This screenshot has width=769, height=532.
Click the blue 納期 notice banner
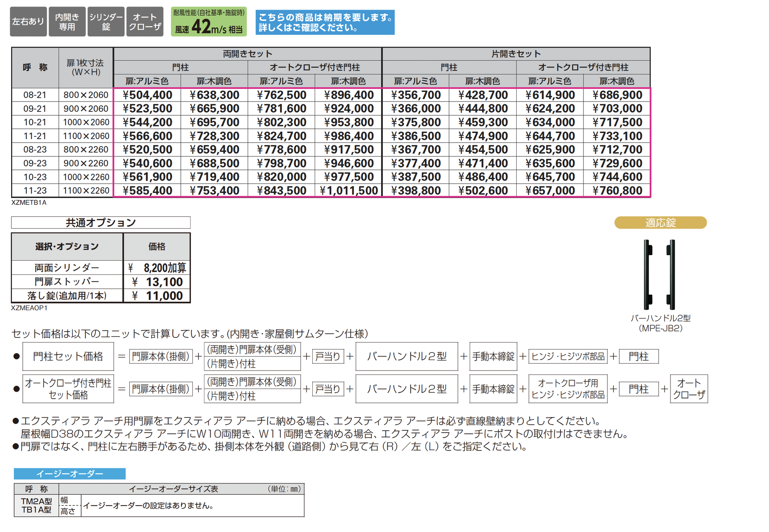coord(325,22)
